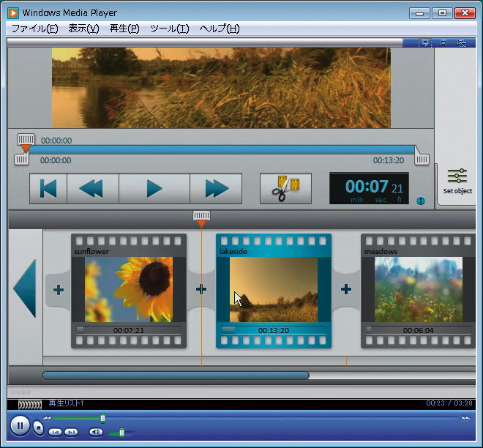Screen dimensions: 483x448
Task: Click the trim end handle at 00:13:20
Action: coord(422,160)
